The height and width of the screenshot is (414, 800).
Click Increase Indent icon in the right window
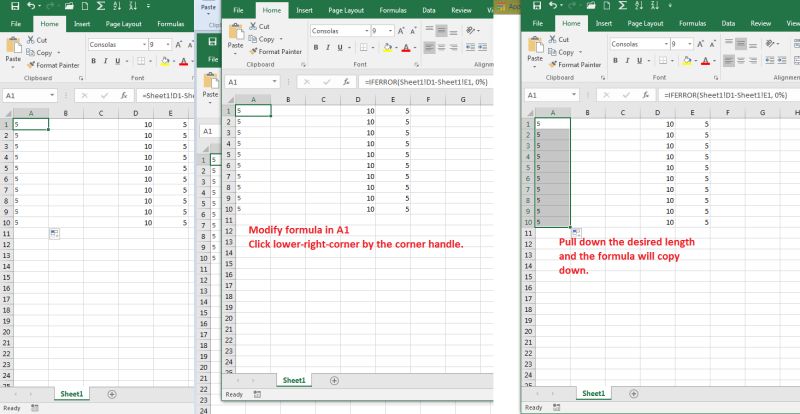782,61
